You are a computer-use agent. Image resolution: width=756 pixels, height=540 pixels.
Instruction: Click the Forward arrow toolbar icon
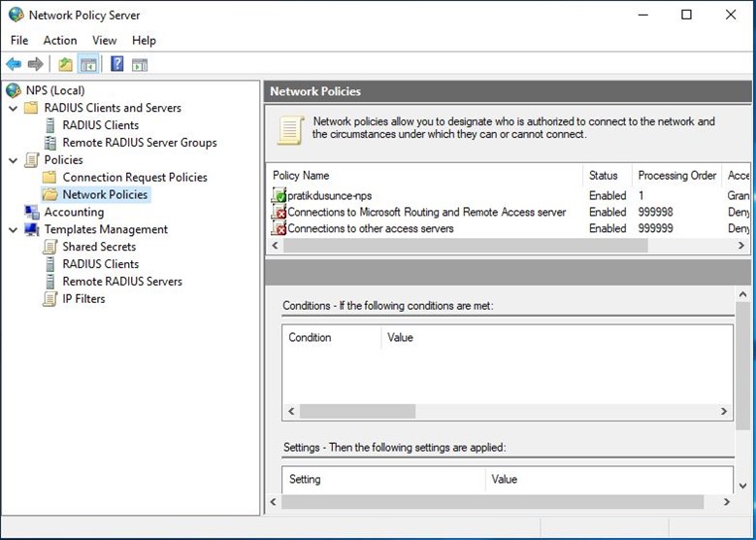[x=35, y=64]
